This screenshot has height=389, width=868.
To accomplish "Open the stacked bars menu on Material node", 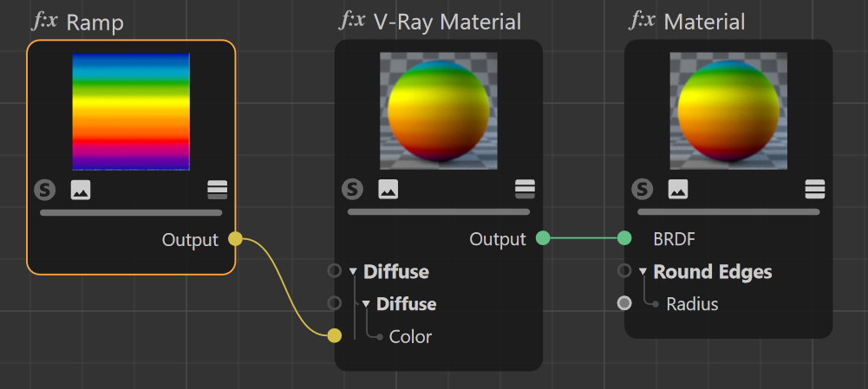I will [815, 189].
